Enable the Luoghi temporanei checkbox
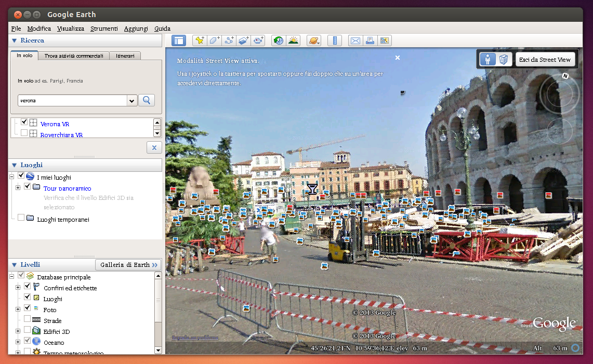The width and height of the screenshot is (593, 364). pos(21,218)
